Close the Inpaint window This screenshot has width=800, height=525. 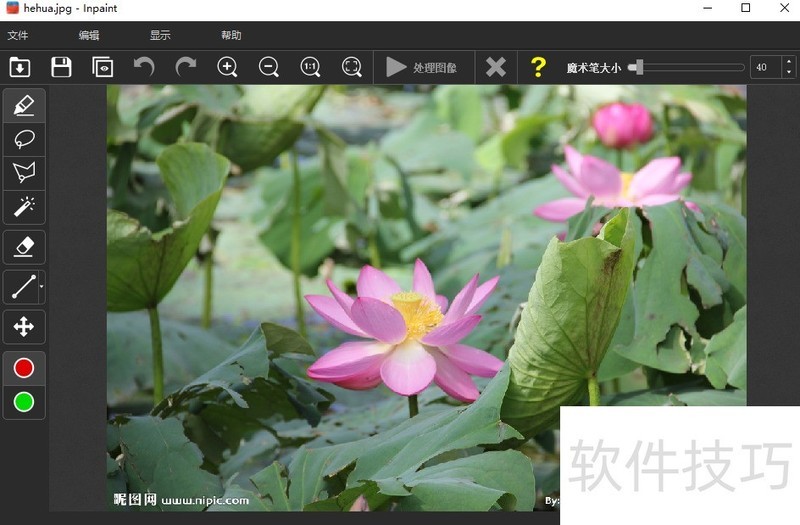tap(785, 8)
